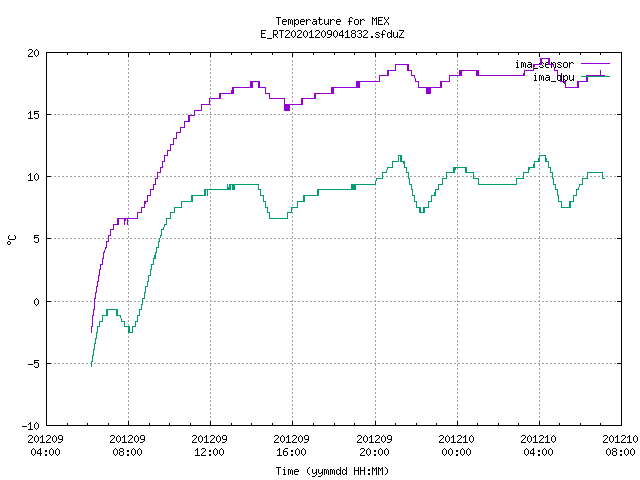Click the x-axis tick 201209 08:00
The width and height of the screenshot is (640, 480).
[x=127, y=446]
